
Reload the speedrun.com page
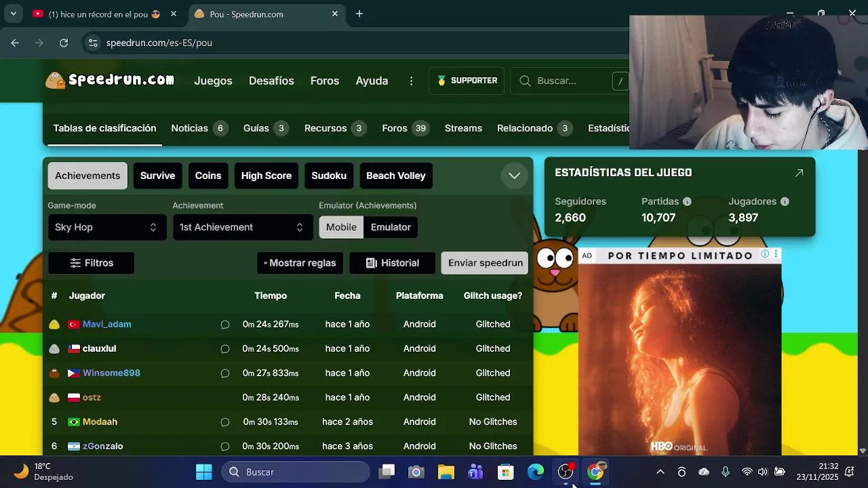64,43
